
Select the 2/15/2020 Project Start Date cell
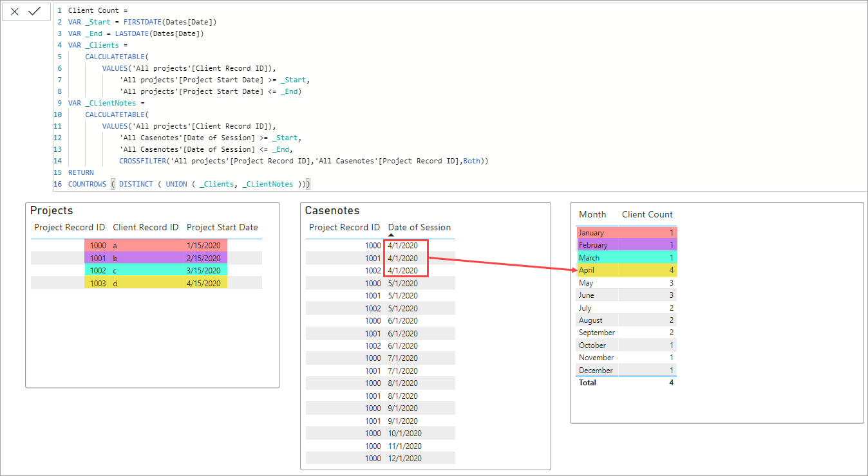tap(203, 258)
